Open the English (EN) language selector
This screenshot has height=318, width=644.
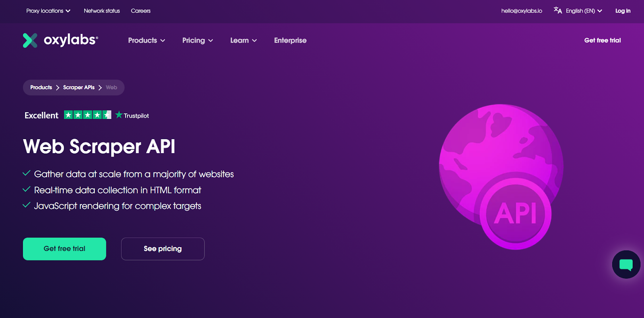(584, 11)
